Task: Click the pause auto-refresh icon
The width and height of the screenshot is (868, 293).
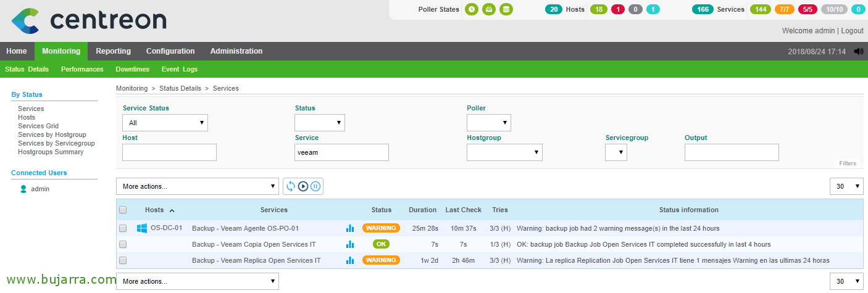Action: click(x=315, y=186)
